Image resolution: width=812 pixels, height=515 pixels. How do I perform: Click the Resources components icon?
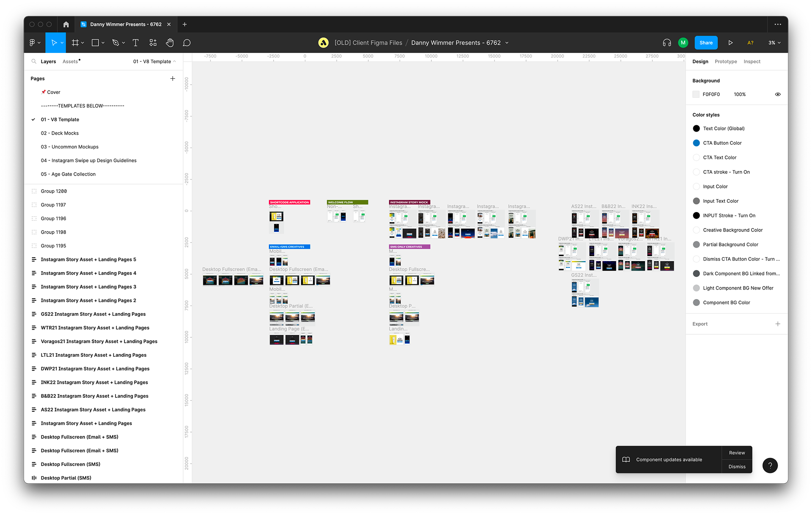tap(153, 43)
